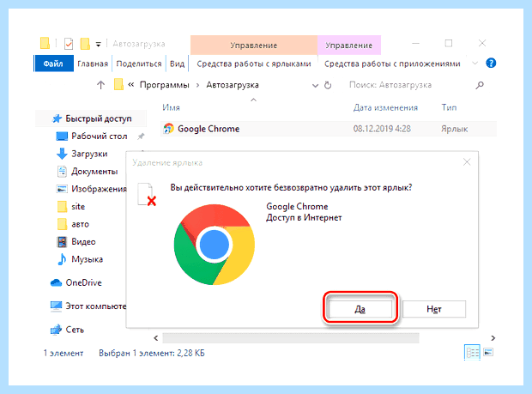Refresh the Автозагрузка folder

(328, 85)
